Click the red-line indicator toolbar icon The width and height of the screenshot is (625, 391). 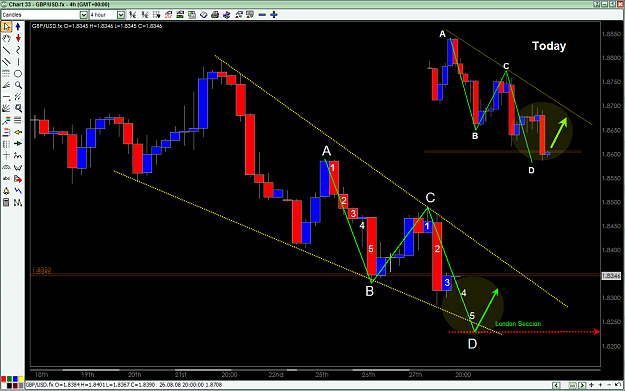(168, 15)
